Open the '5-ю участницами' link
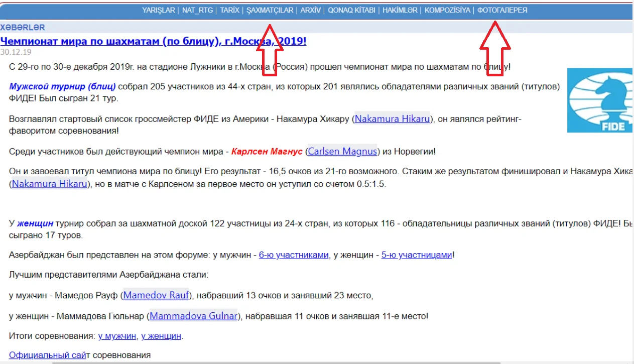The image size is (634, 364). pyautogui.click(x=417, y=255)
